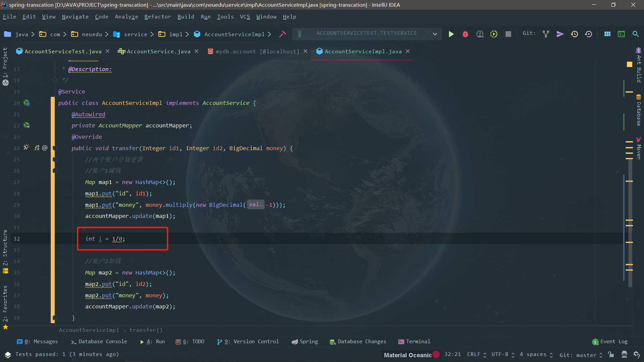Viewport: 644px width, 362px height.
Task: Open Search Everywhere magnifier icon
Action: click(x=635, y=34)
